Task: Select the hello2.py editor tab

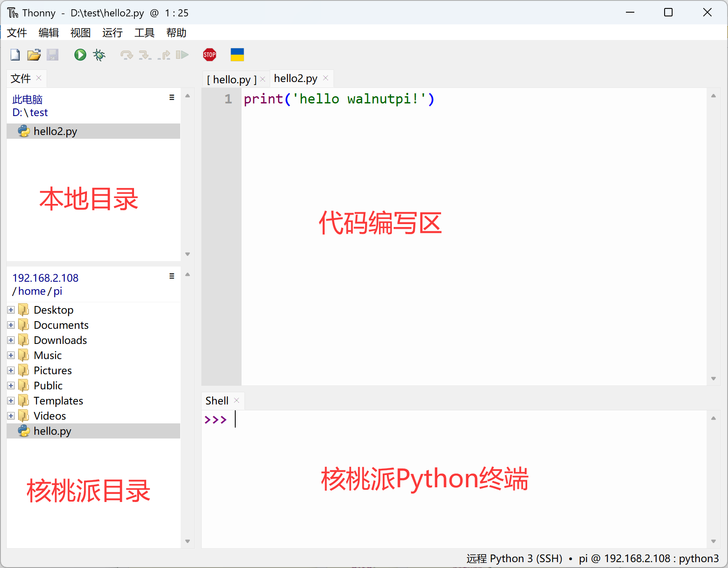Action: [x=296, y=79]
